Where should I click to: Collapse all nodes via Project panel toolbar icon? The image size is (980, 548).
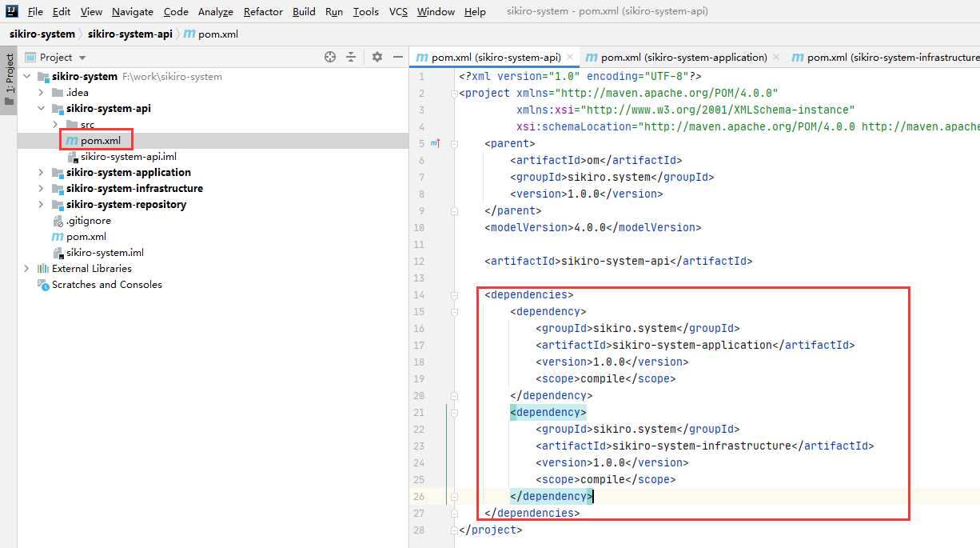coord(351,57)
